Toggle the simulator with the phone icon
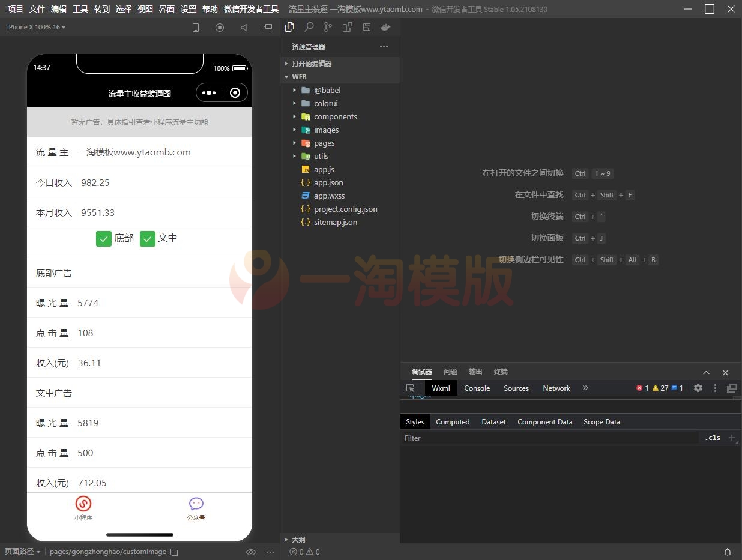This screenshot has width=742, height=560. click(x=196, y=27)
